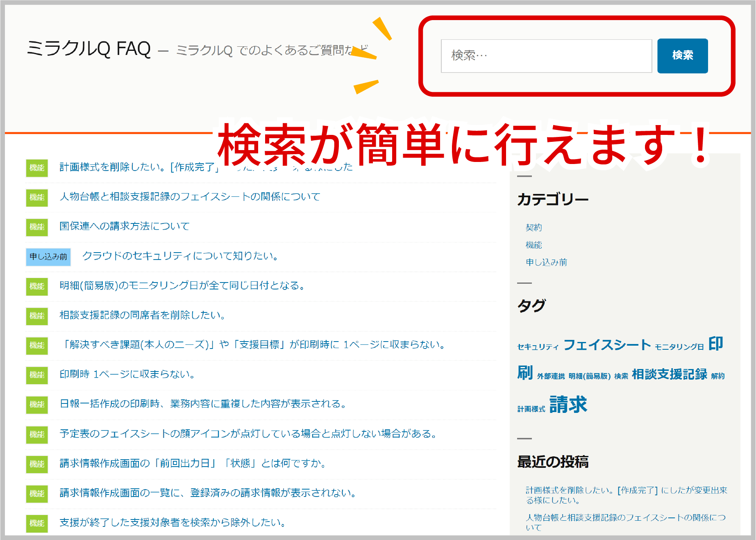Click the 明細(簡易版) tag
Viewport: 756px width, 540px height.
click(589, 376)
